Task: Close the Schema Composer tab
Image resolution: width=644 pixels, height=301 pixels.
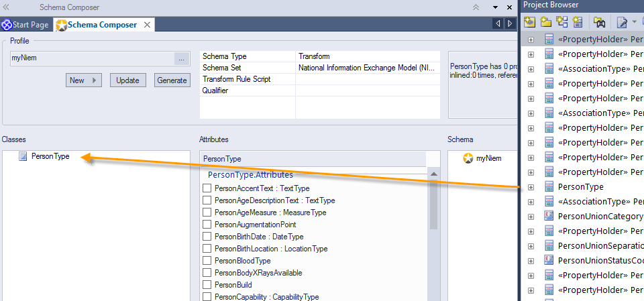Action: tap(147, 25)
